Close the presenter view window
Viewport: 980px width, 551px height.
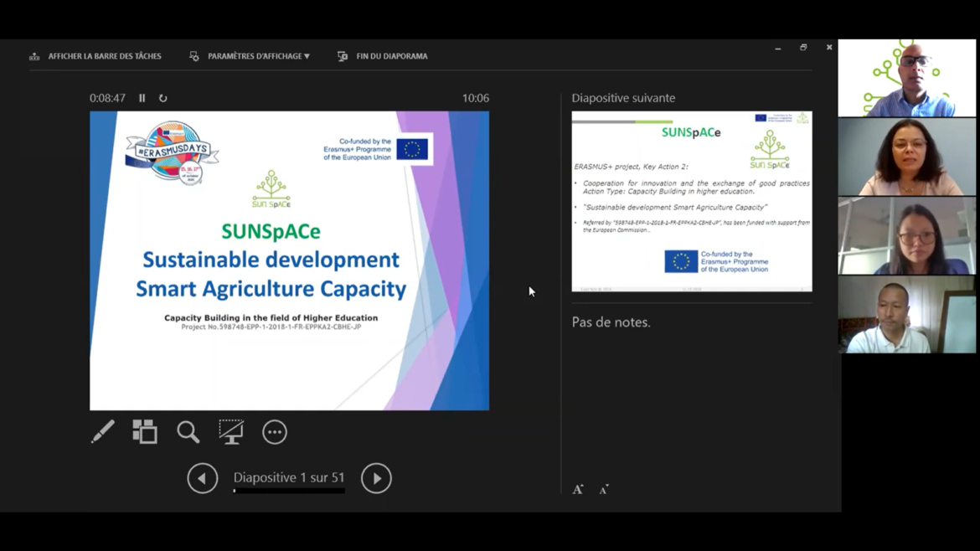point(829,48)
